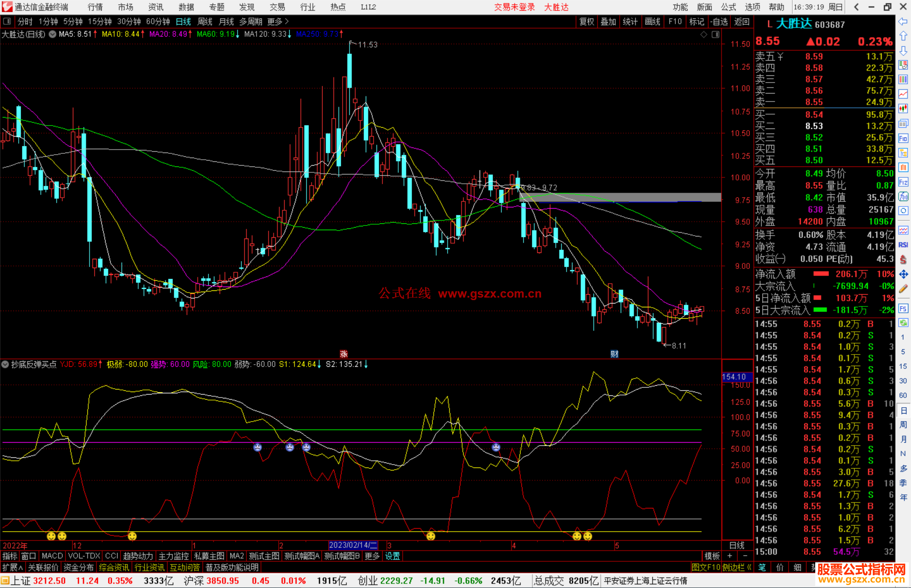Click the 张 marker on the chart timeline
This screenshot has height=588, width=911.
coord(344,354)
